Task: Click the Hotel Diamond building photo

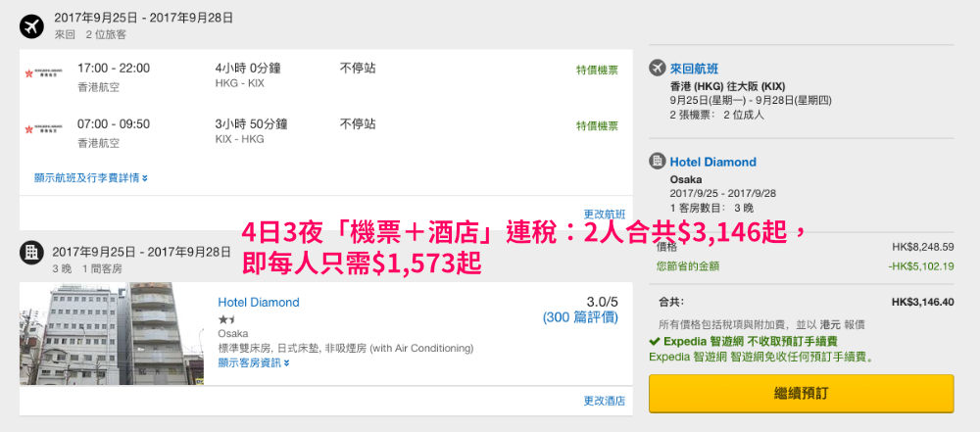Action: pyautogui.click(x=112, y=333)
